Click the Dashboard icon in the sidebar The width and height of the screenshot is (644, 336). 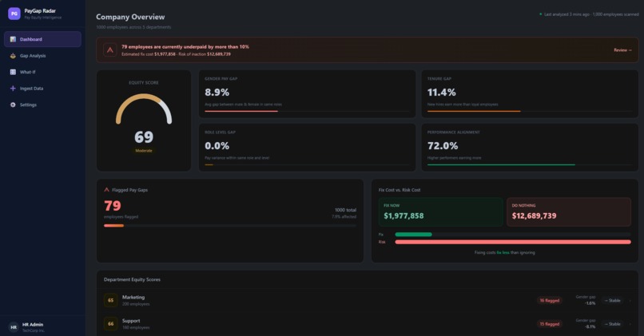(x=13, y=39)
